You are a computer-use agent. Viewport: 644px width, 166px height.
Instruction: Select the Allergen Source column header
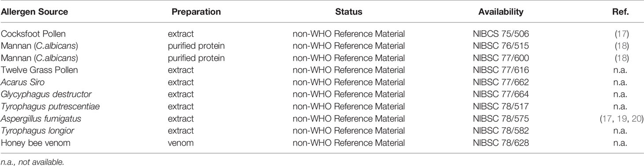click(x=35, y=12)
